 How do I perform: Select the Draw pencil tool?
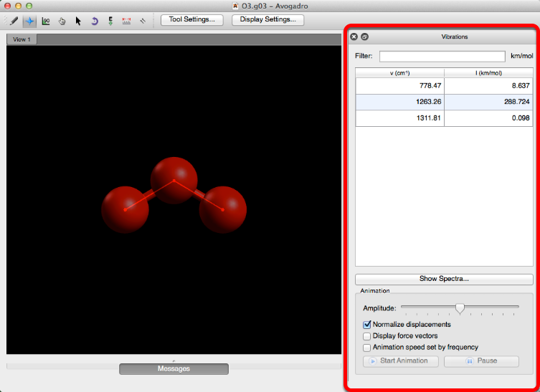(14, 21)
